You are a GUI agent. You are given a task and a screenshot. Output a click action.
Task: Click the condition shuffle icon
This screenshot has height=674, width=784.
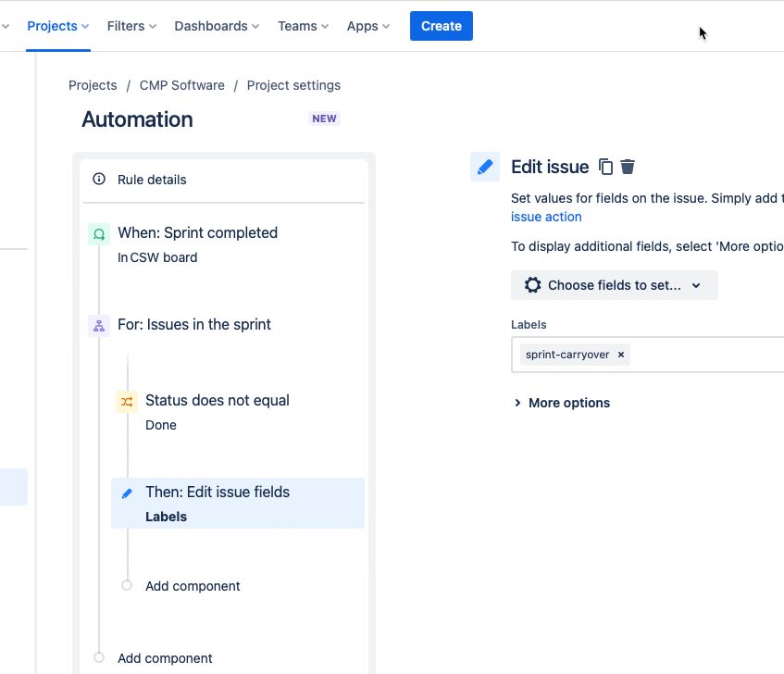tap(127, 402)
